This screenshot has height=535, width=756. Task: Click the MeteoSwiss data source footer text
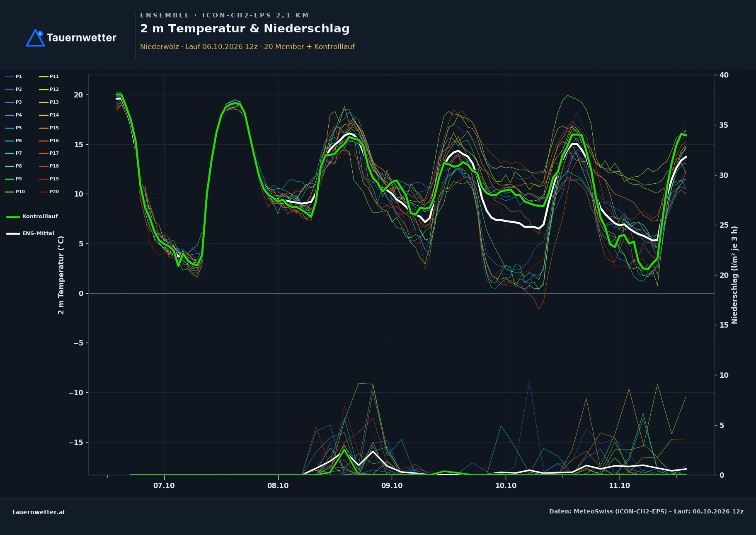click(646, 511)
